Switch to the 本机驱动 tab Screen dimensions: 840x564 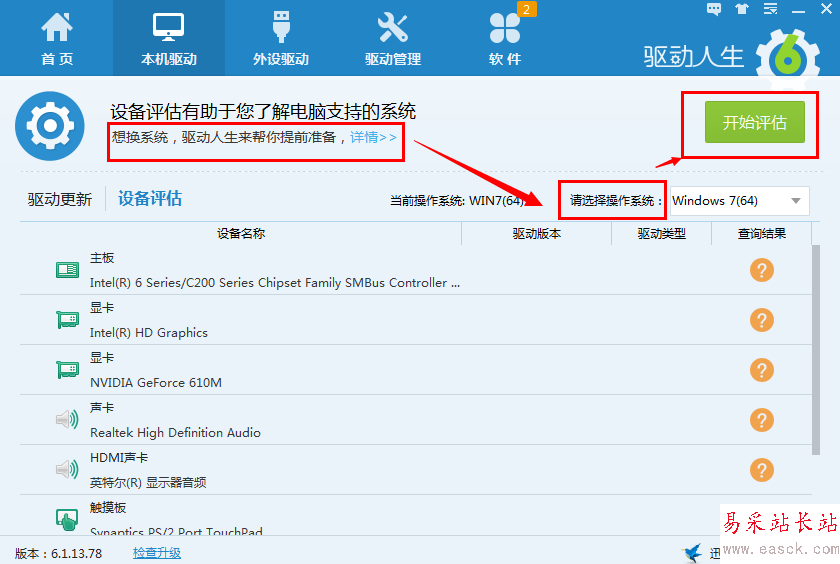[169, 39]
